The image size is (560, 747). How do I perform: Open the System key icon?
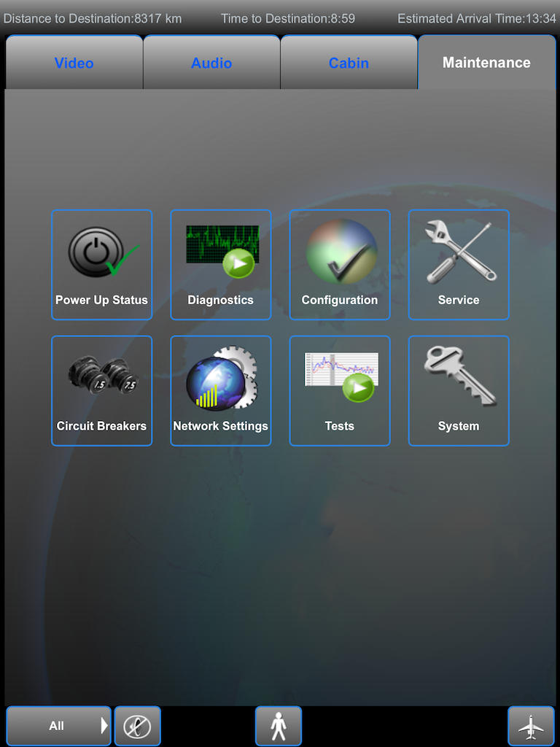459,391
